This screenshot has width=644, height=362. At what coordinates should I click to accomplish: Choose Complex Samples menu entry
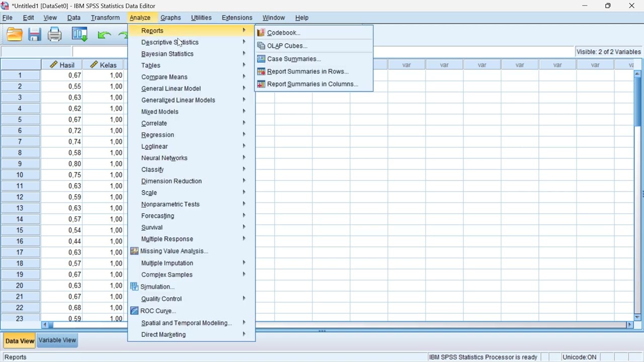(x=191, y=275)
